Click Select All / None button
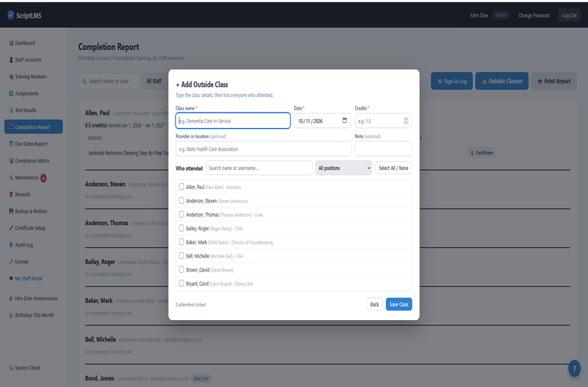This screenshot has width=588, height=387. 393,168
